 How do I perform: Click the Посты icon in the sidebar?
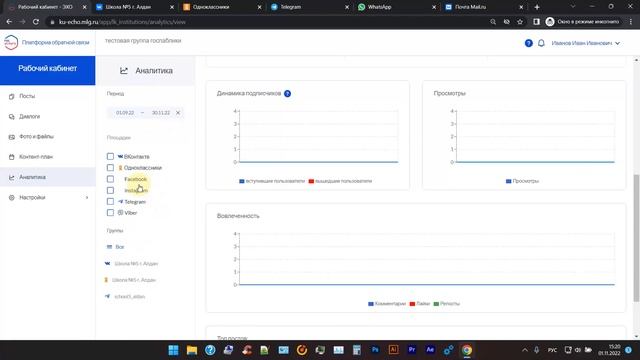[11, 96]
